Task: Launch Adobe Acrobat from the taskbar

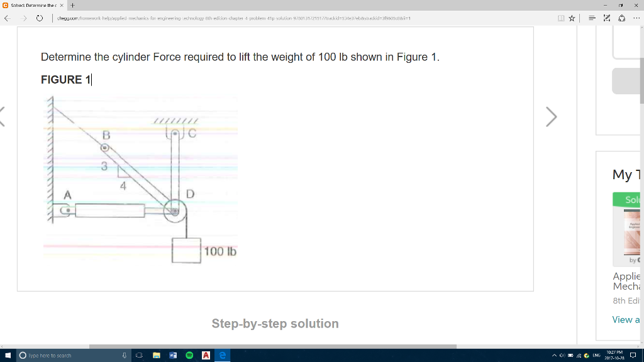Action: pyautogui.click(x=206, y=355)
